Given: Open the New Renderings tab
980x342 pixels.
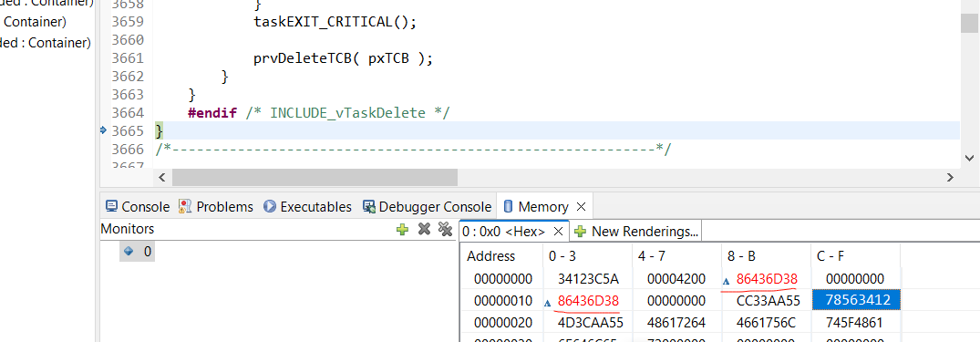Looking at the screenshot, I should click(636, 232).
